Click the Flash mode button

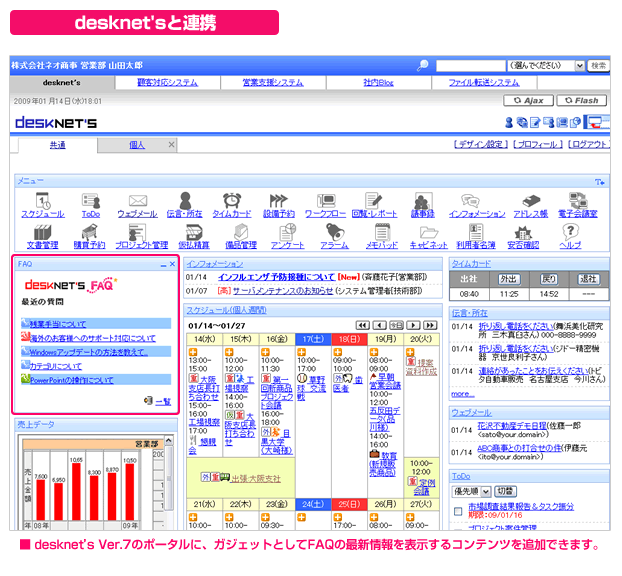[x=582, y=101]
